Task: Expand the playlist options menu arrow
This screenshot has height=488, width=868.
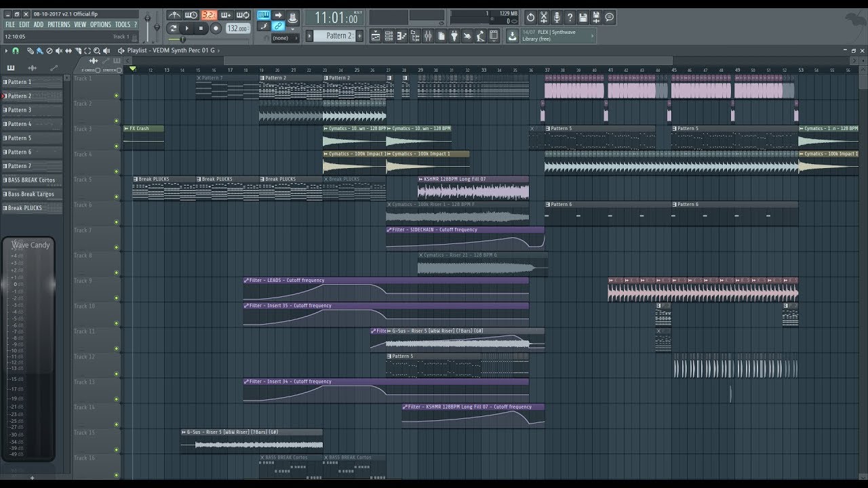Action: coord(6,51)
